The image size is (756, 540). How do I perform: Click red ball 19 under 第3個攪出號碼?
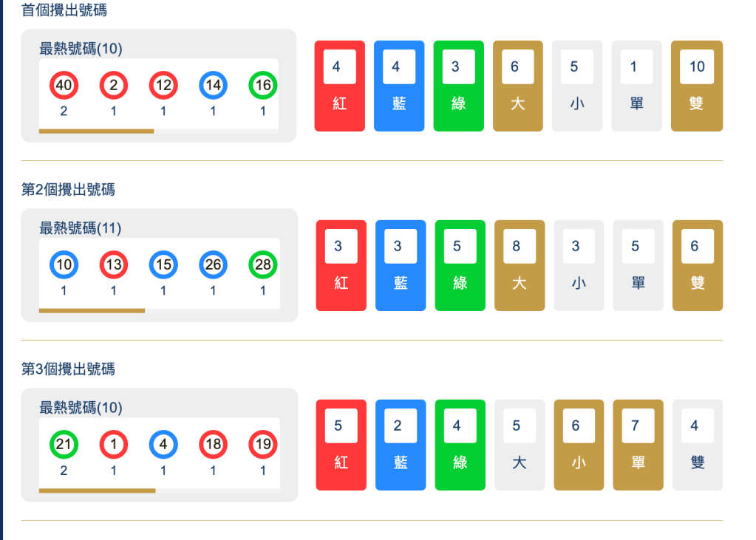click(262, 445)
